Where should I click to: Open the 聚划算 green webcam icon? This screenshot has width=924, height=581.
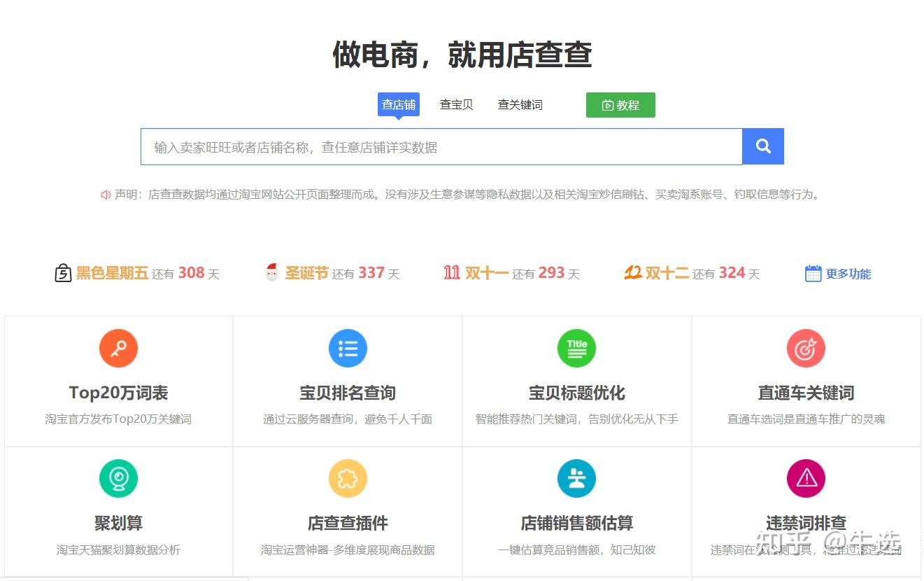(118, 478)
